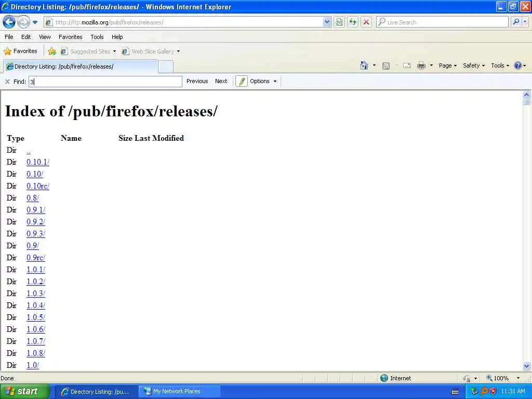This screenshot has height=399, width=532.
Task: Expand the Print options dropdown arrow
Action: (431, 65)
